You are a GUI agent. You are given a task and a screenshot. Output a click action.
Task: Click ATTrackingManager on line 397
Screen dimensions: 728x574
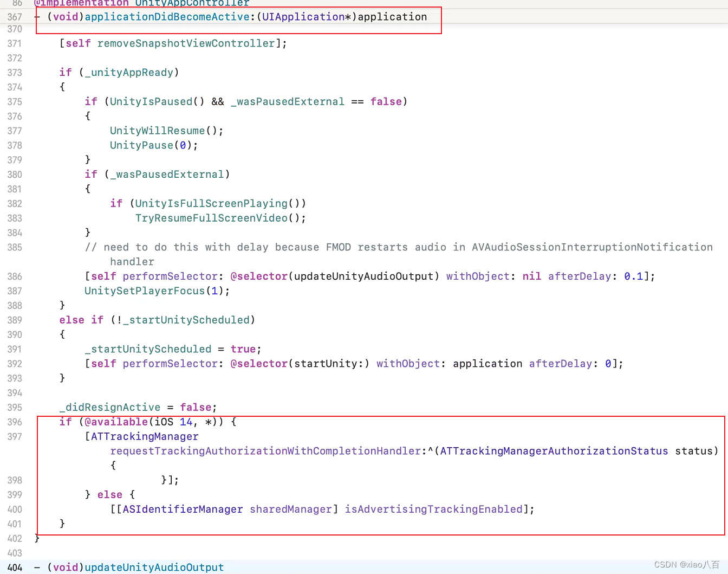pyautogui.click(x=145, y=436)
